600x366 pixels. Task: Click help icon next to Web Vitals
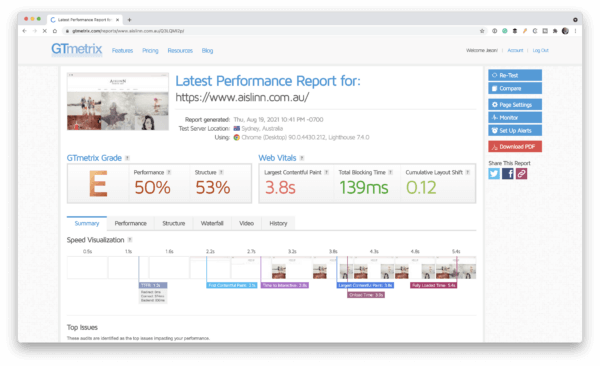pyautogui.click(x=302, y=158)
